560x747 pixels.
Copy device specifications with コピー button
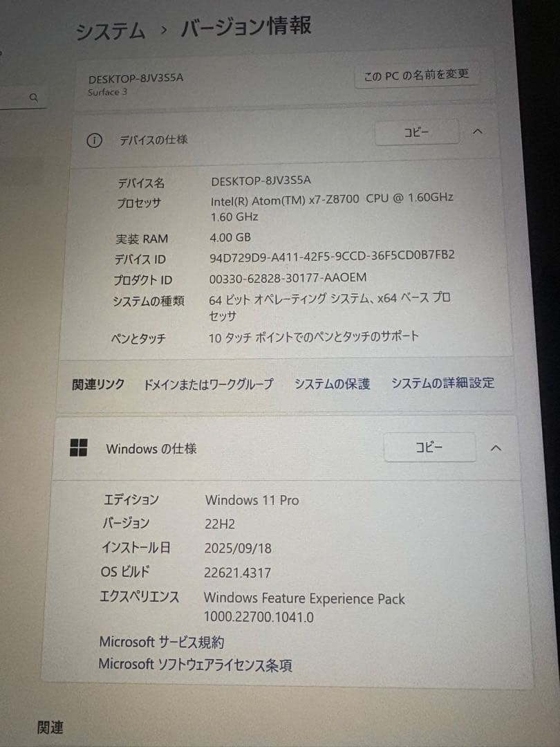coord(417,132)
